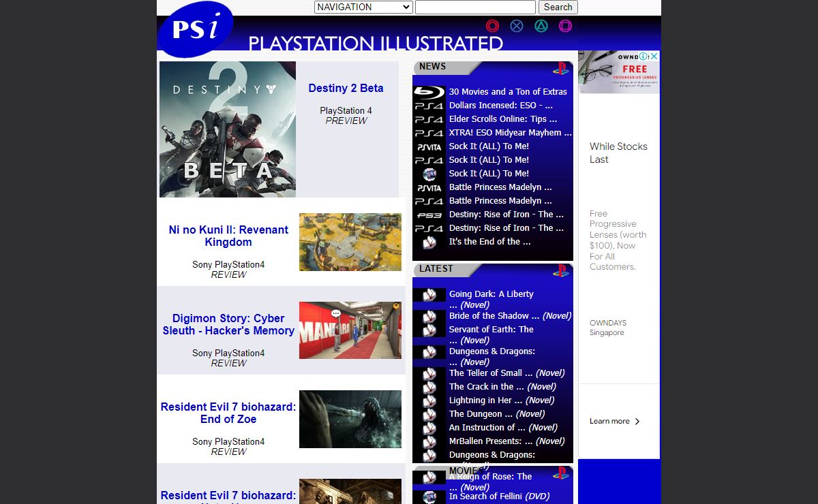Screen dimensions: 818x504
Task: Click PS4 icon beside Sock It To Me
Action: 429,160
